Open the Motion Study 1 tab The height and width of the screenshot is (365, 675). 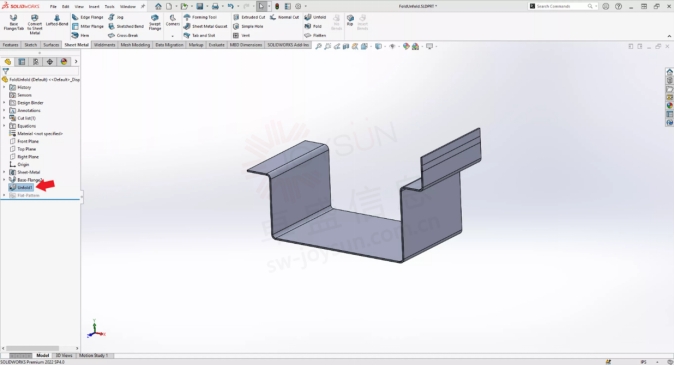(93, 356)
